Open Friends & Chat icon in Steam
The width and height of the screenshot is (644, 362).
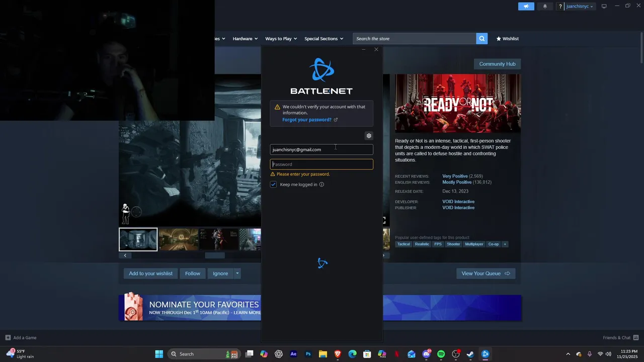(636, 338)
